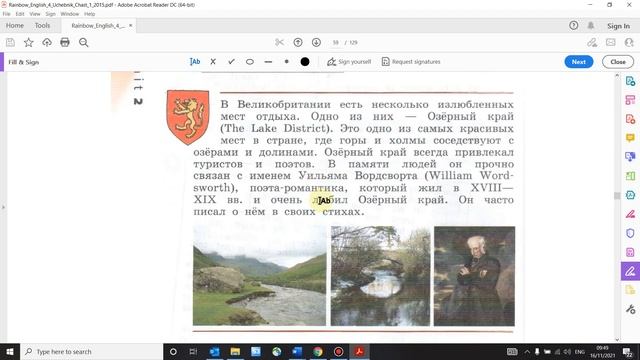Print the document
Viewport: 640px width, 360px height.
(65, 42)
